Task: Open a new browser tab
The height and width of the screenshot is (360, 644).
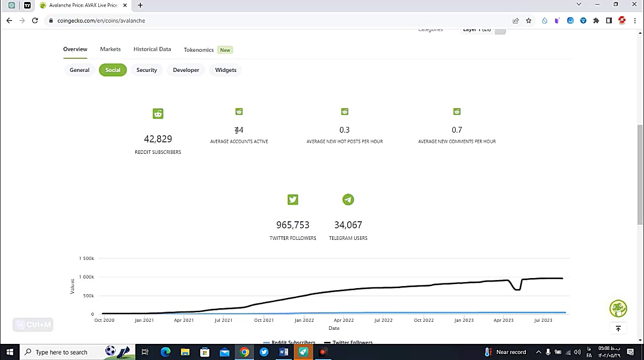Action: point(140,5)
